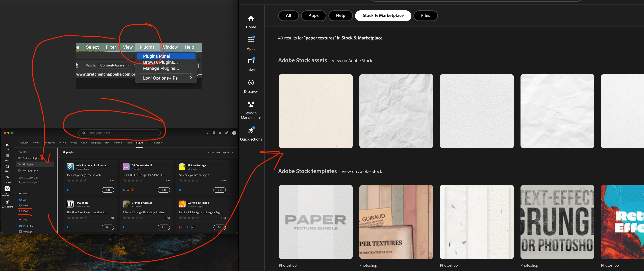
Task: Open the Plugins menu in Photoshop menu bar
Action: 147,47
